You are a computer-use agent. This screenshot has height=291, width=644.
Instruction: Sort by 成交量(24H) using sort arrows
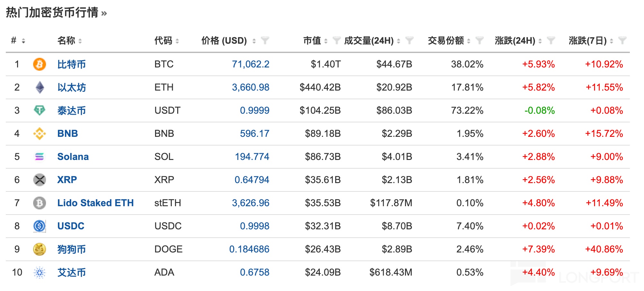click(398, 41)
